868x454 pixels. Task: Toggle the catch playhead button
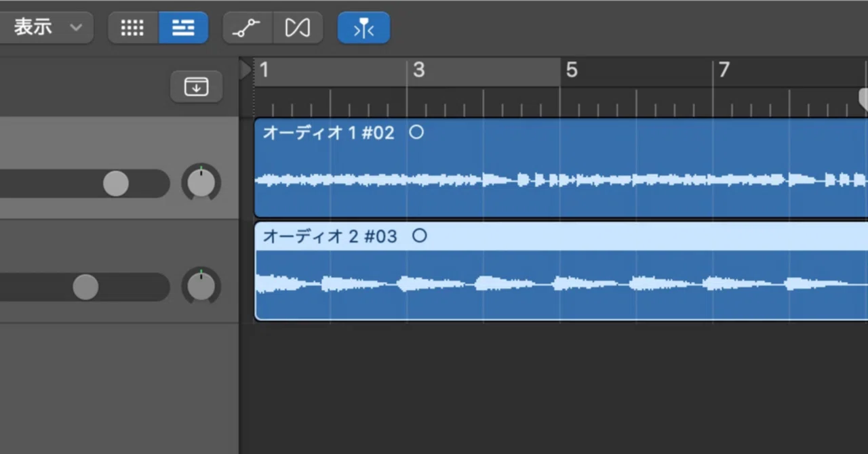point(363,28)
